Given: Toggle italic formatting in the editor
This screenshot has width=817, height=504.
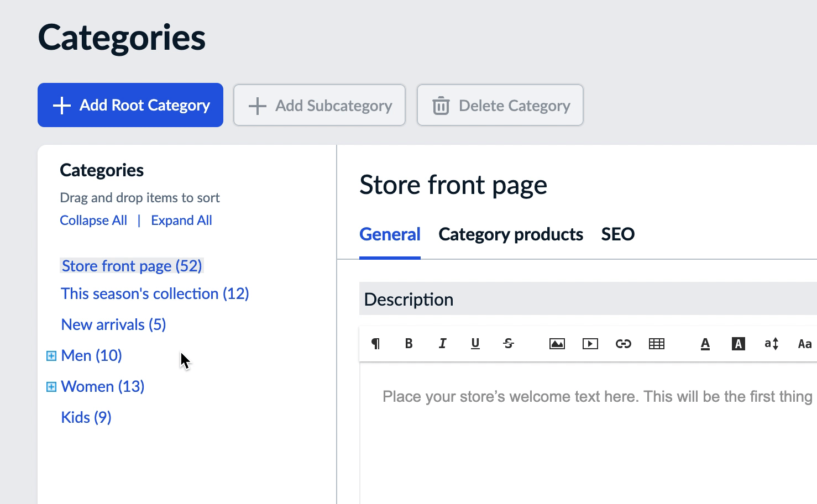Looking at the screenshot, I should (x=442, y=343).
